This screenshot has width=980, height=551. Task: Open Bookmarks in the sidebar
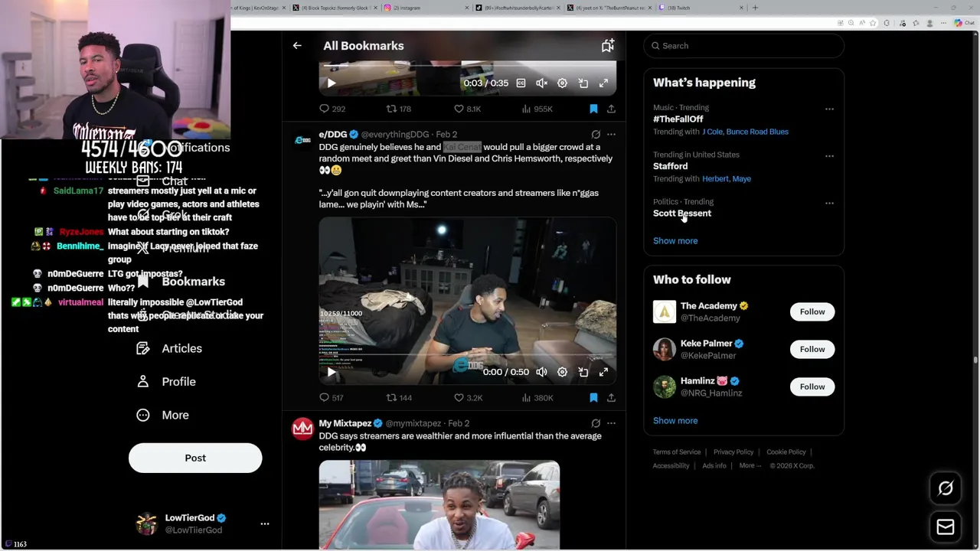182,282
